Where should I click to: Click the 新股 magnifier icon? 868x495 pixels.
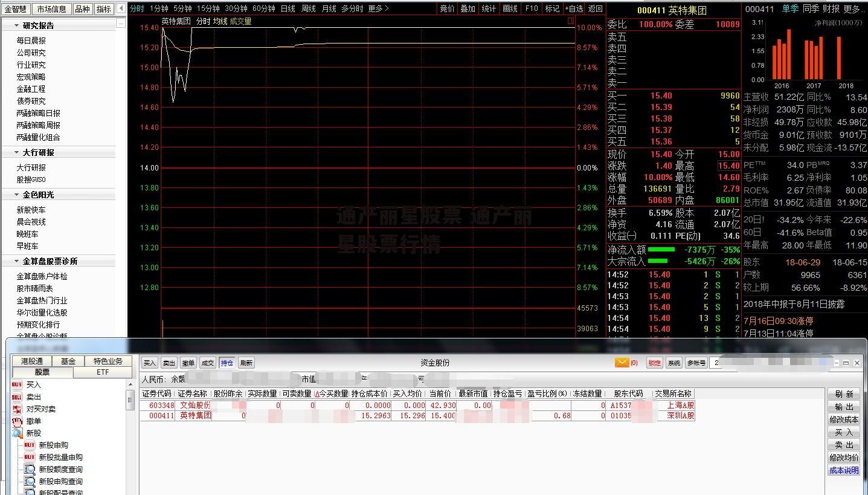click(17, 433)
